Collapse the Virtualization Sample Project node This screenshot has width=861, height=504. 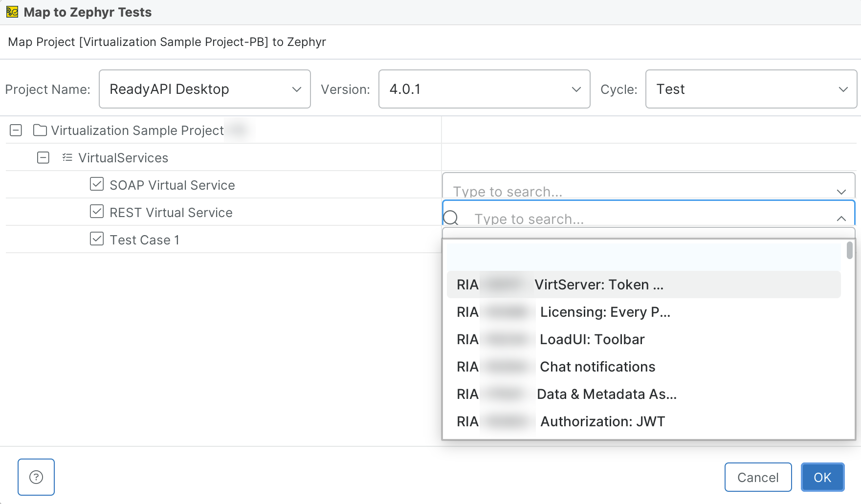(16, 131)
